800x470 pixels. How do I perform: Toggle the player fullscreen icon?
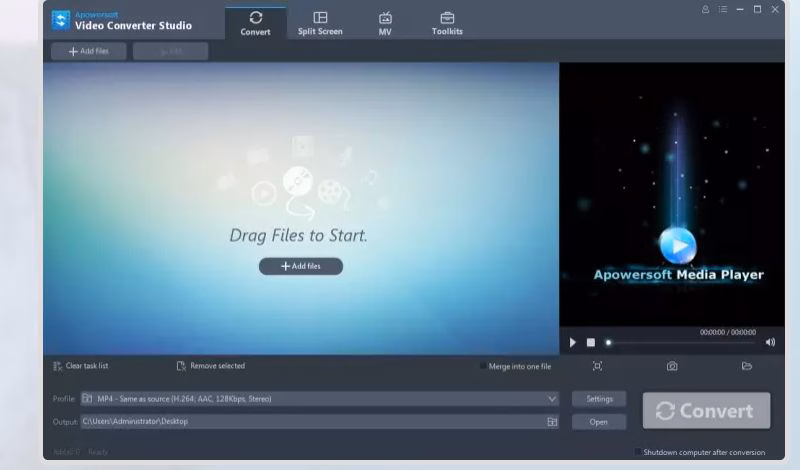pos(597,366)
